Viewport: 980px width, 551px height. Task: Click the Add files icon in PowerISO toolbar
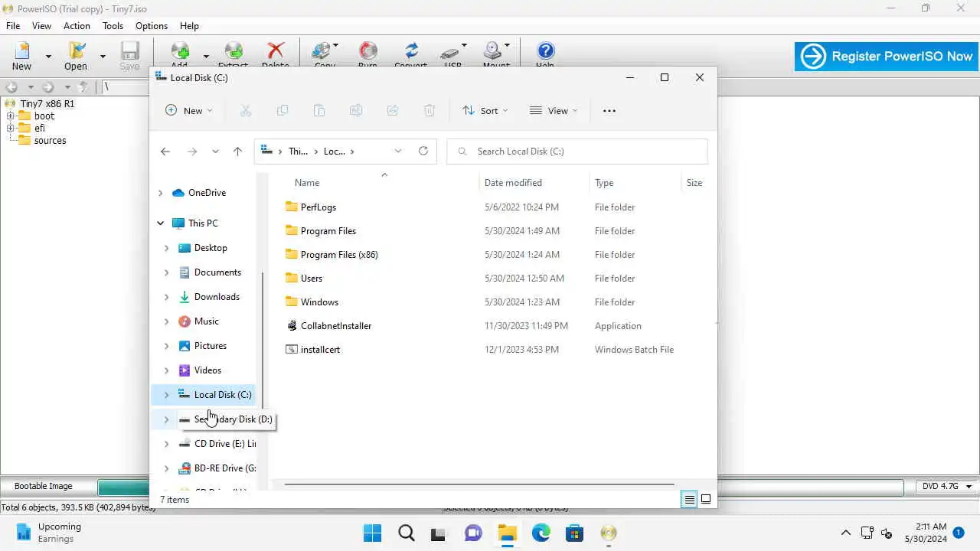(180, 51)
